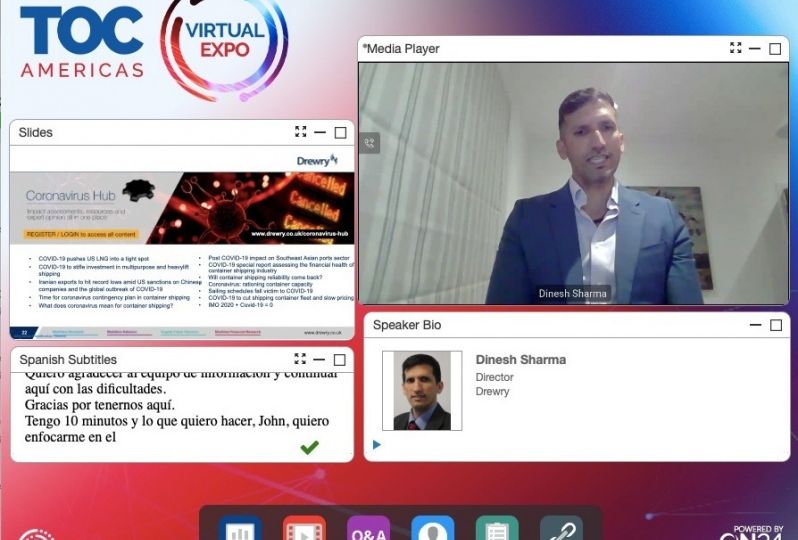Minimize the Slides panel
Viewport: 798px width, 540px height.
[320, 132]
